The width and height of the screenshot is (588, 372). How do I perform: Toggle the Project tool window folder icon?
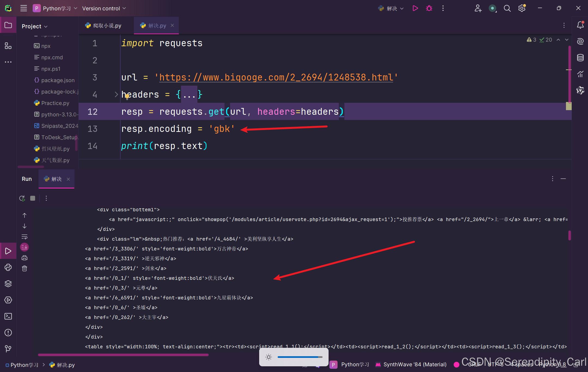[8, 25]
